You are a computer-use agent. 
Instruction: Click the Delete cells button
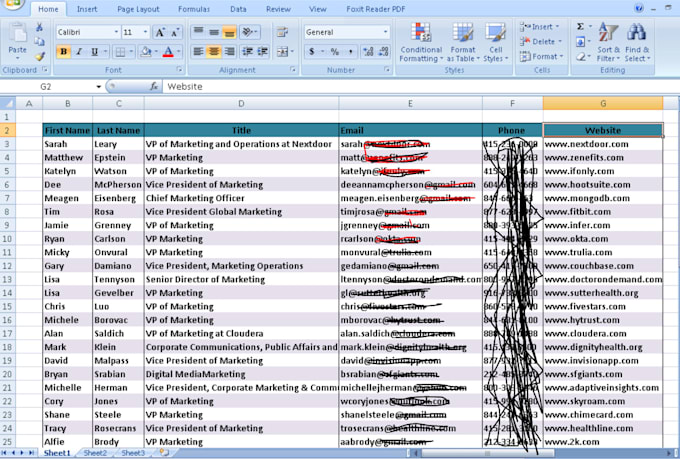pyautogui.click(x=541, y=41)
